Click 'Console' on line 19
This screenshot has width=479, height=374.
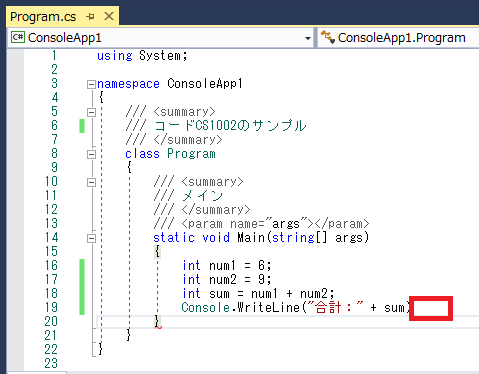coord(206,308)
